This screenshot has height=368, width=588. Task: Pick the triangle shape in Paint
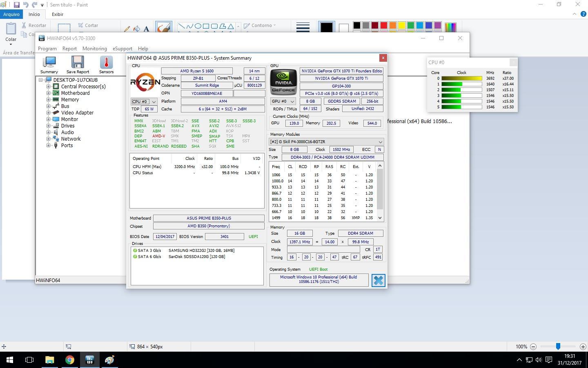[x=231, y=26]
